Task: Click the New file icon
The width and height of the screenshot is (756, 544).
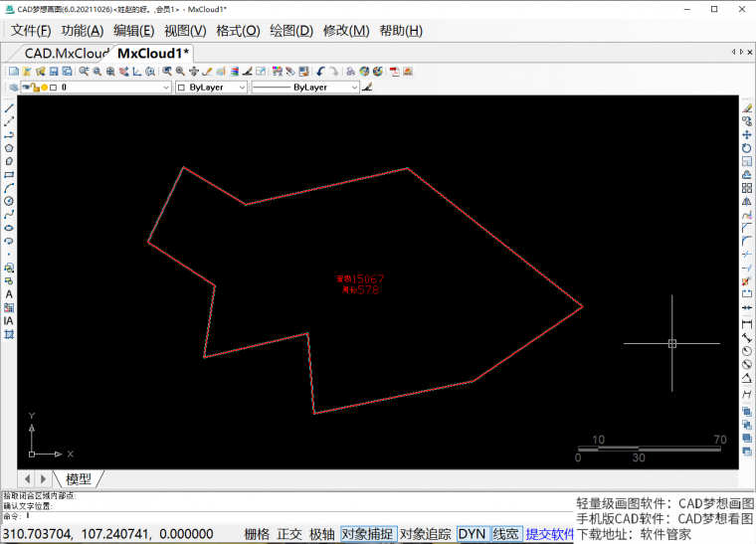Action: click(14, 72)
